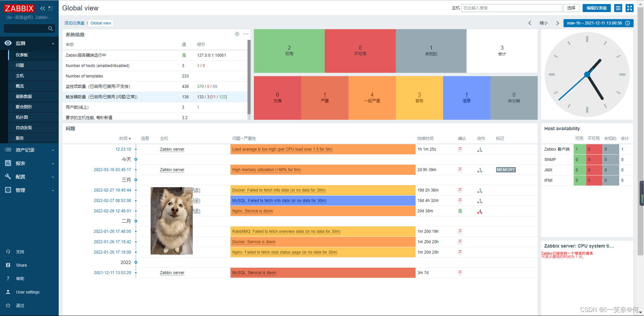Expand the 配置 menu chevron
The height and width of the screenshot is (316, 644).
click(53, 177)
